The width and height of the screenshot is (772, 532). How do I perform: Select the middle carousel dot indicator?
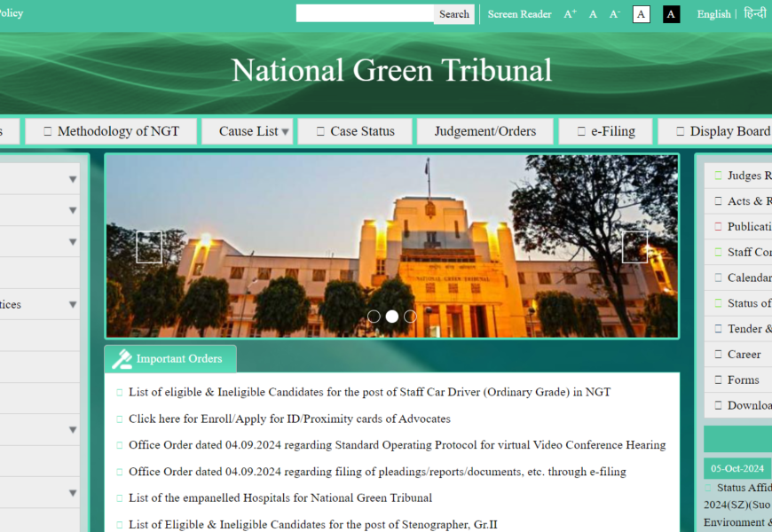click(391, 317)
